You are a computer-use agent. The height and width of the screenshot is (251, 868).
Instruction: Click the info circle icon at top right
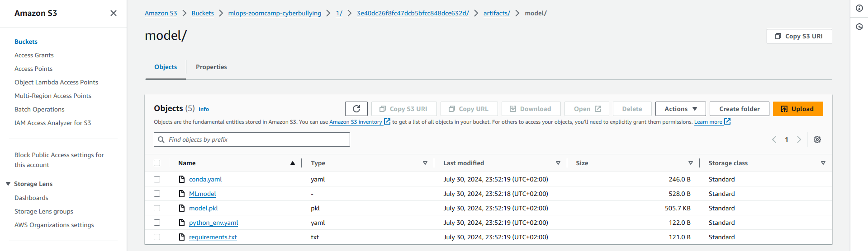[x=859, y=8]
